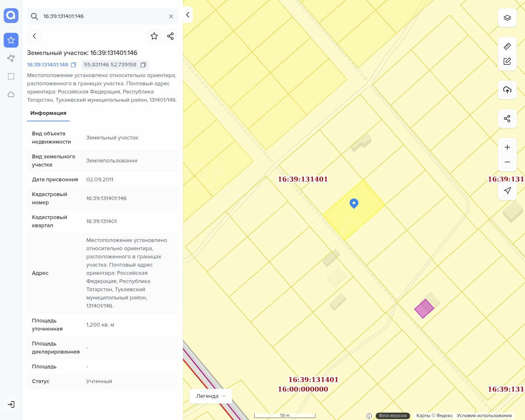The width and height of the screenshot is (525, 420).
Task: Clear the search field text
Action: [171, 16]
